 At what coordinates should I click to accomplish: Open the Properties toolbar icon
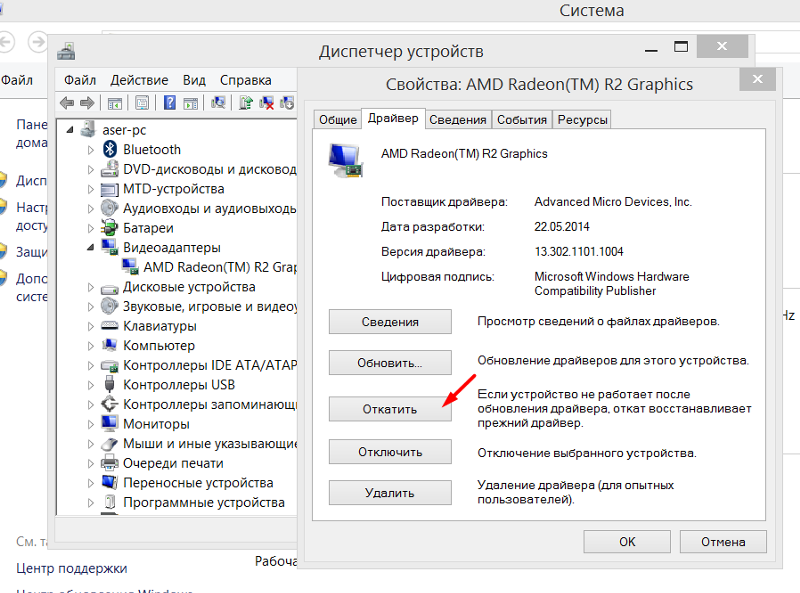click(142, 103)
